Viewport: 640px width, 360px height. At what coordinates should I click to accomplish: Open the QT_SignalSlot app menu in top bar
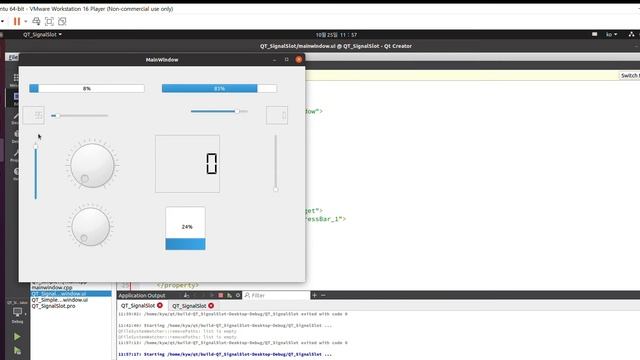click(42, 35)
